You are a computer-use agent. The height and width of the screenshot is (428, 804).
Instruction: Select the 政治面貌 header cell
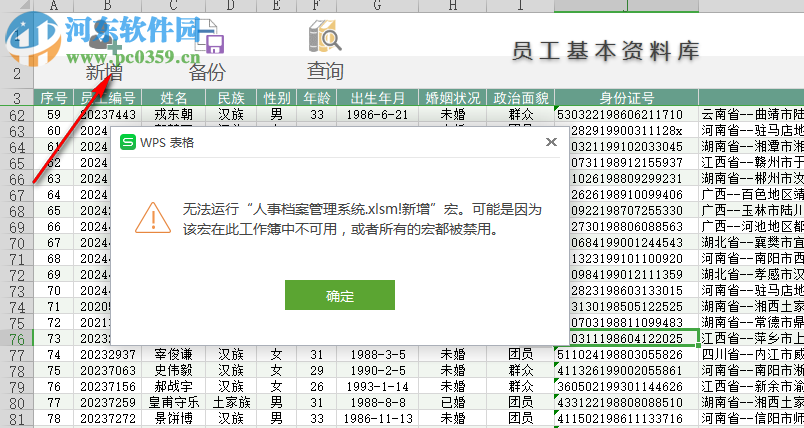(521, 97)
